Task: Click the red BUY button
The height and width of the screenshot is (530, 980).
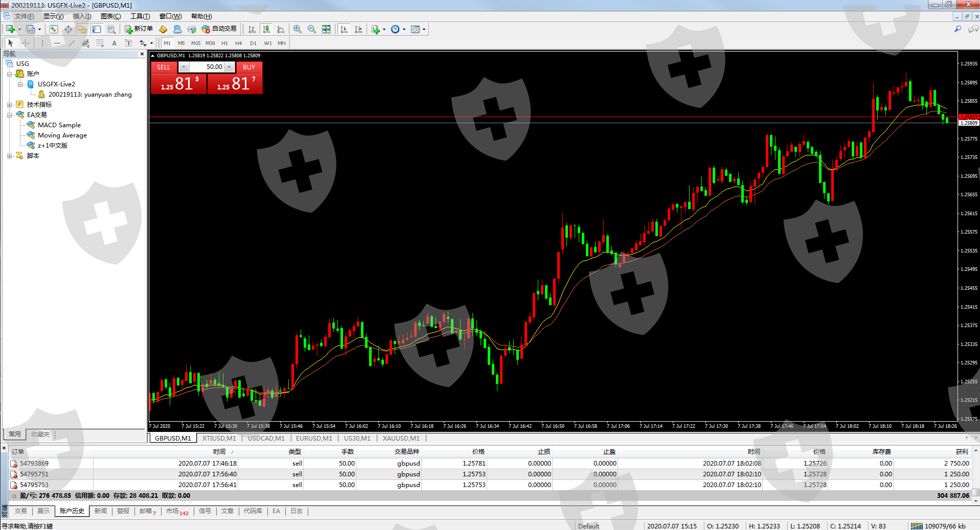Action: point(249,67)
